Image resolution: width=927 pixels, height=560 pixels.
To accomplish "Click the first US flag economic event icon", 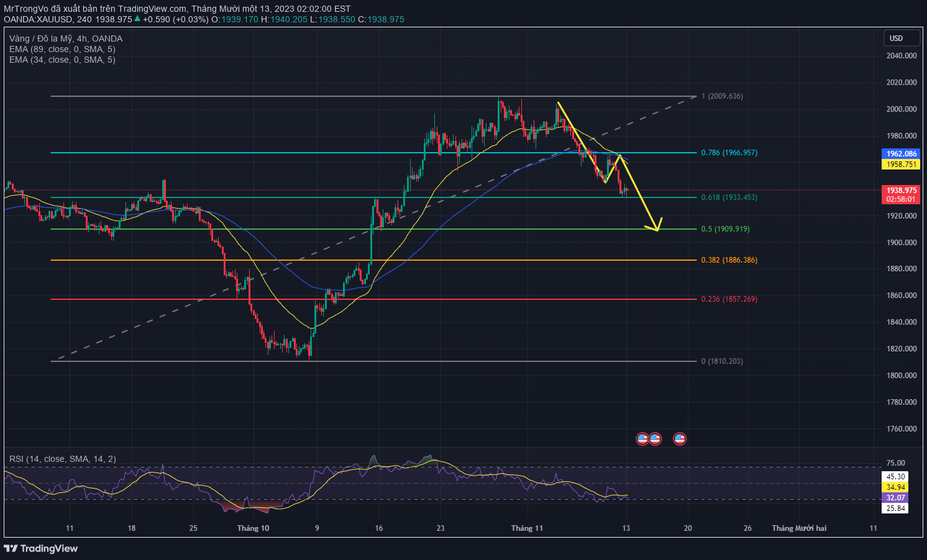I will [x=642, y=439].
